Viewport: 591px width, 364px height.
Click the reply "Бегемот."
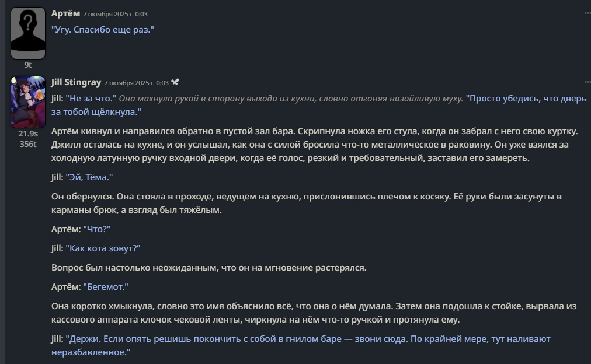point(106,286)
